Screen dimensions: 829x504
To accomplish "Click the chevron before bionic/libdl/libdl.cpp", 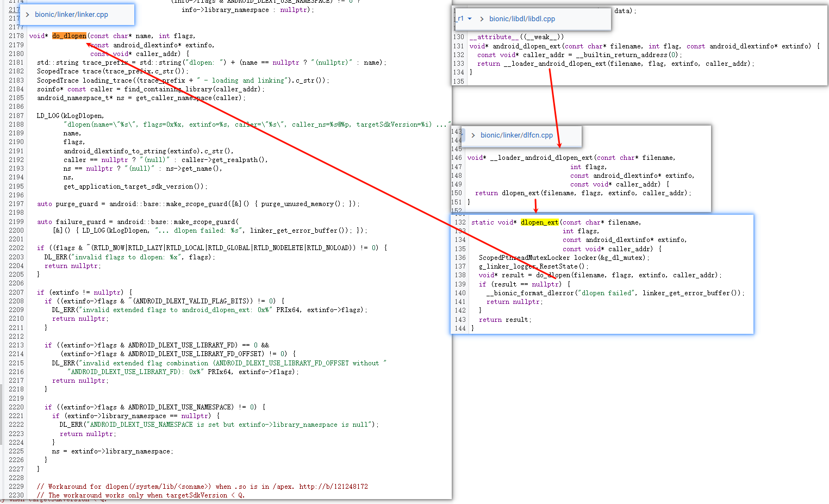I will (482, 19).
